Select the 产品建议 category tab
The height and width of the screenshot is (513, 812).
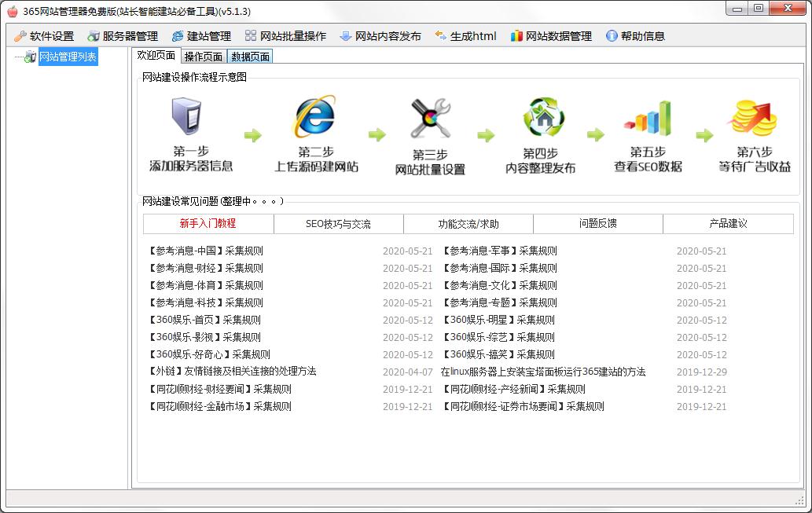pyautogui.click(x=728, y=224)
